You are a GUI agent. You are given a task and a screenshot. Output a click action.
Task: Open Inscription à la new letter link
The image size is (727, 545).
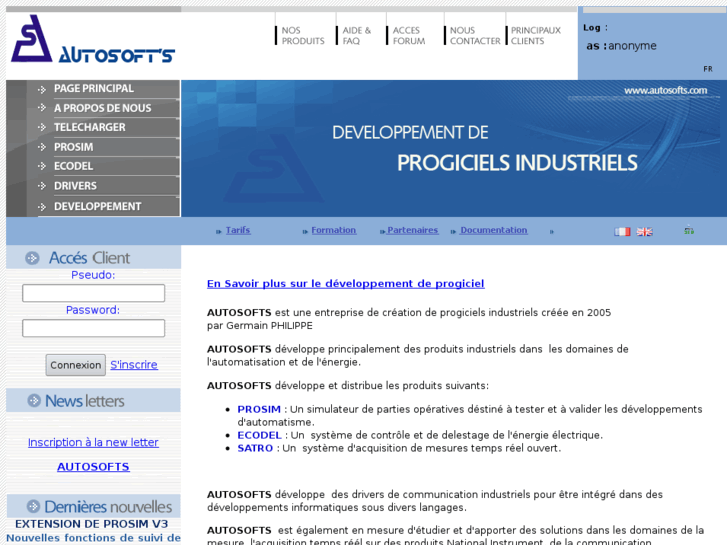pyautogui.click(x=93, y=442)
